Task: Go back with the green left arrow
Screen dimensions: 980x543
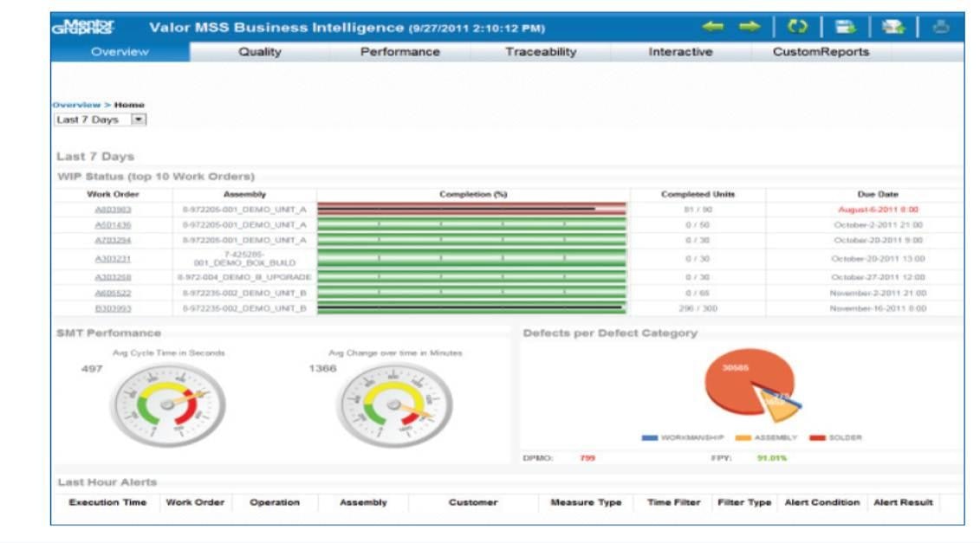Action: coord(712,27)
